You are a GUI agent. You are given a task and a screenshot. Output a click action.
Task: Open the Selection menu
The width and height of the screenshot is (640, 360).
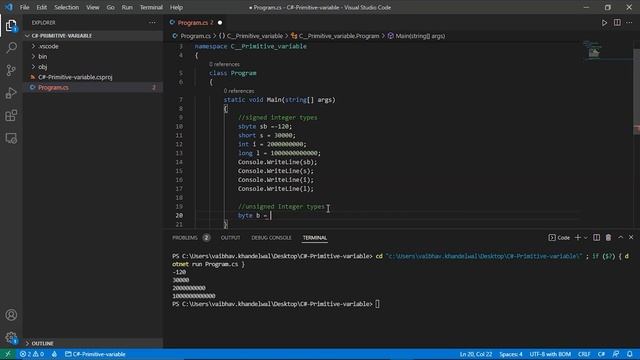(67, 7)
